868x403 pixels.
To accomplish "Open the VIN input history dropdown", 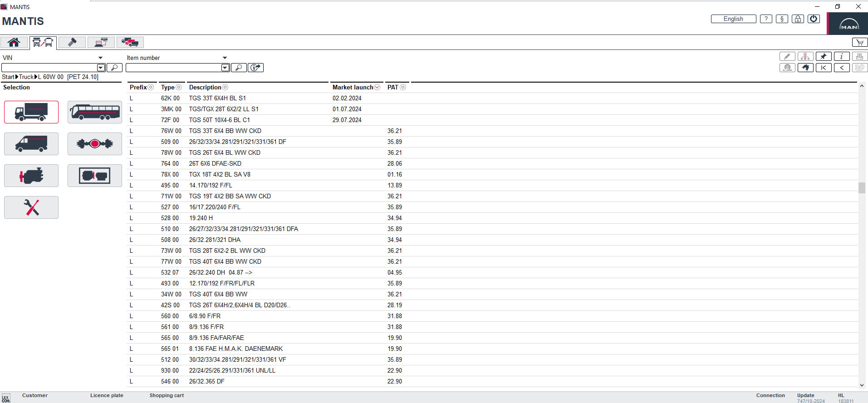I will pos(101,68).
